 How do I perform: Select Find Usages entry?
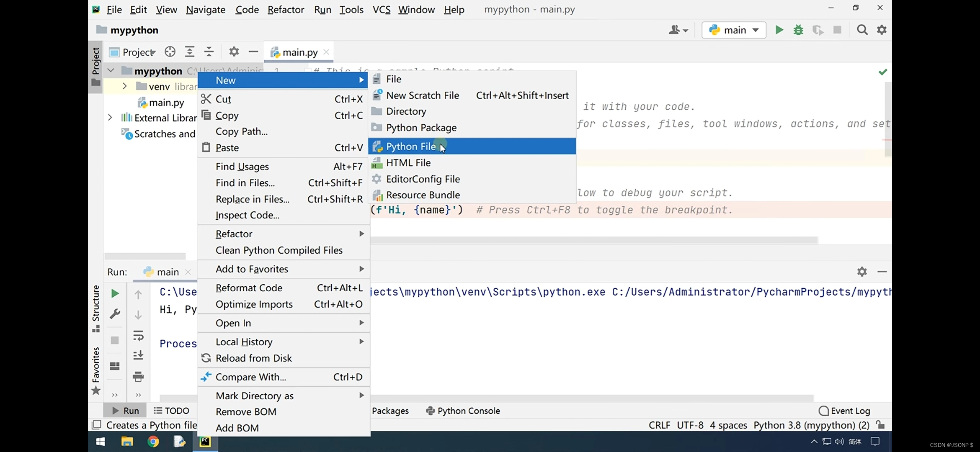point(284,167)
